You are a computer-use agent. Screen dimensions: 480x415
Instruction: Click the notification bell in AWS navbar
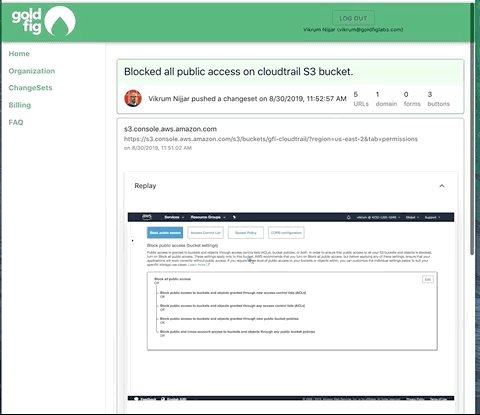click(349, 217)
